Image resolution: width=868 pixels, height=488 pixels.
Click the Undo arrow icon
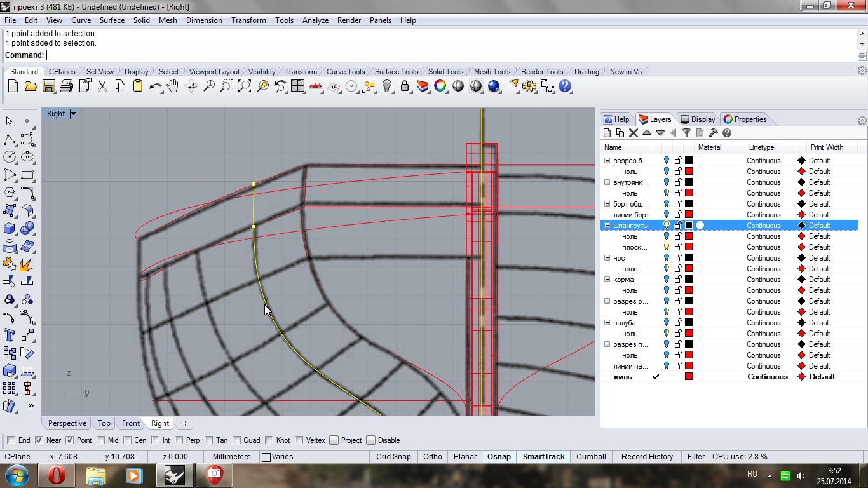[x=155, y=86]
